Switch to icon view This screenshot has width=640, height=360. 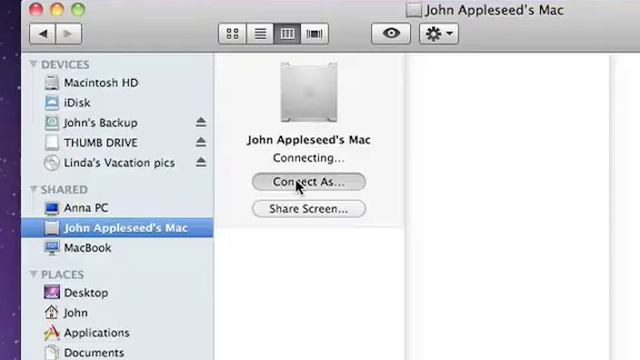232,33
